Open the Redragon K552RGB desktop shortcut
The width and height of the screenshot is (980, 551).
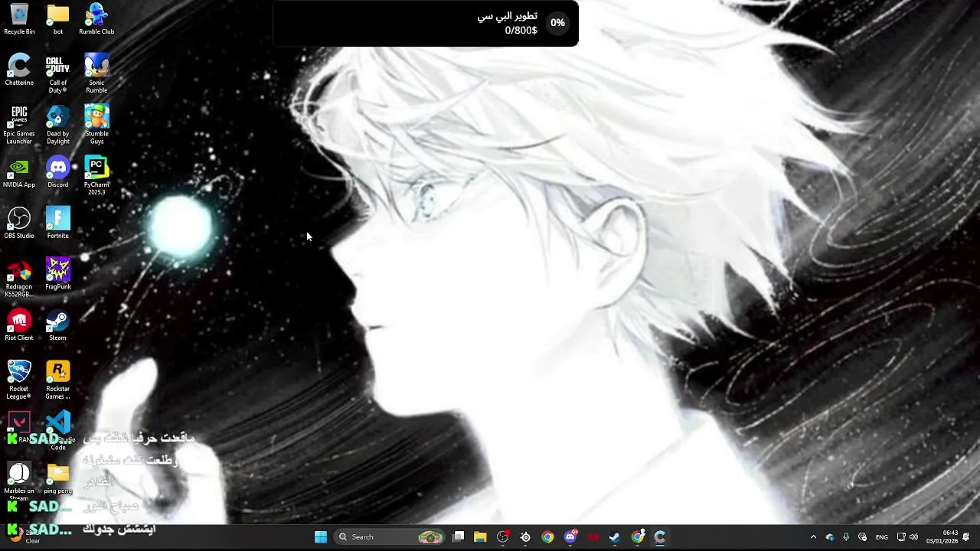point(19,278)
